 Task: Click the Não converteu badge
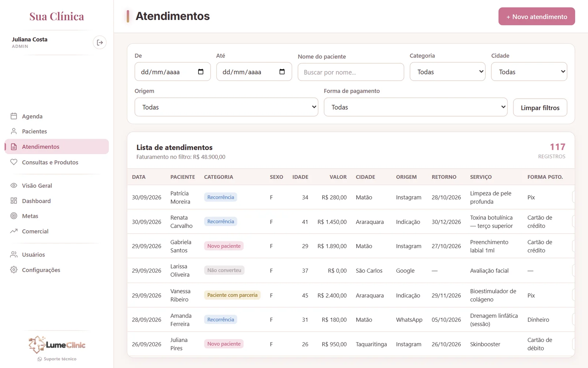tap(224, 270)
